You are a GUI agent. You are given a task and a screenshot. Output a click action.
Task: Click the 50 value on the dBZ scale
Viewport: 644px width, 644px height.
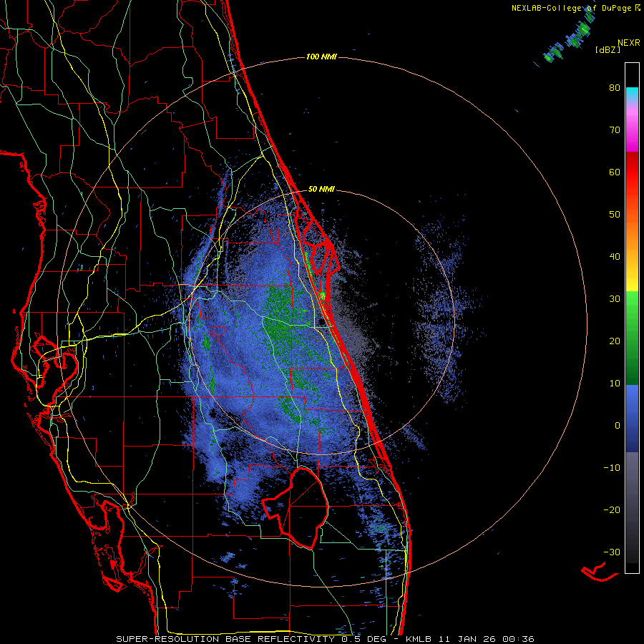(615, 215)
